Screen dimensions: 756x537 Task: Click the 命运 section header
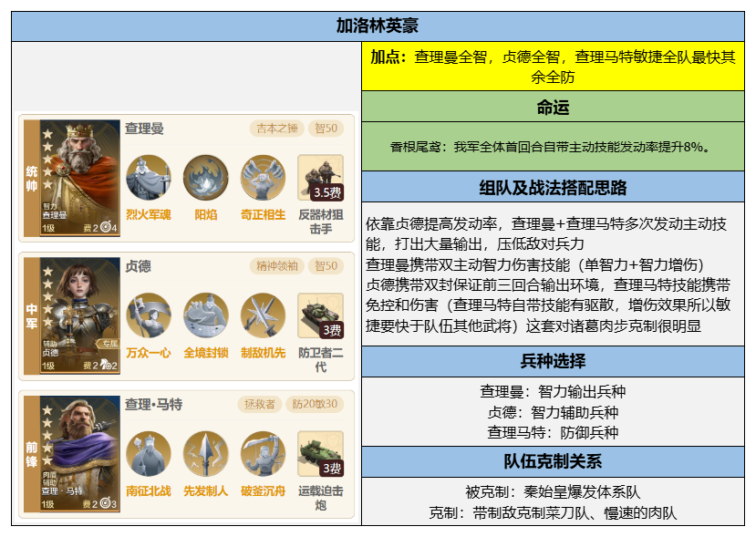click(x=553, y=107)
